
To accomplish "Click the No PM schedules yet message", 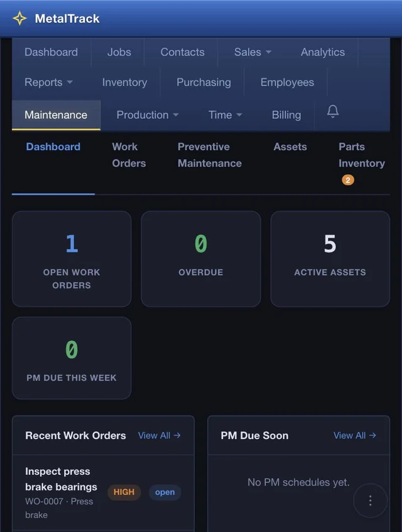I will click(298, 482).
